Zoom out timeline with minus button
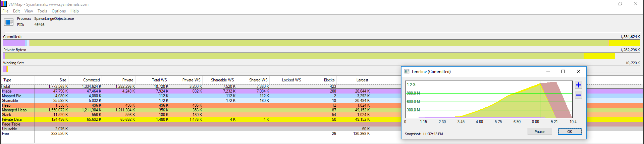Image resolution: width=644 pixels, height=144 pixels. coord(579,95)
